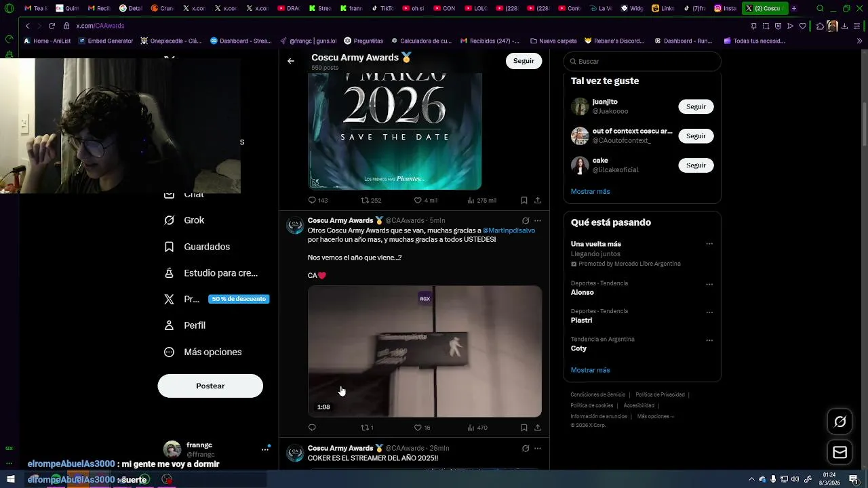
Task: Click the Buscar search field
Action: (x=642, y=61)
